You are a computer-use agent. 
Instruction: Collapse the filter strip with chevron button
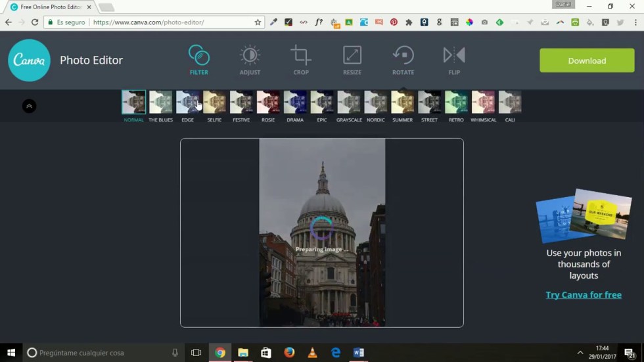tap(29, 106)
